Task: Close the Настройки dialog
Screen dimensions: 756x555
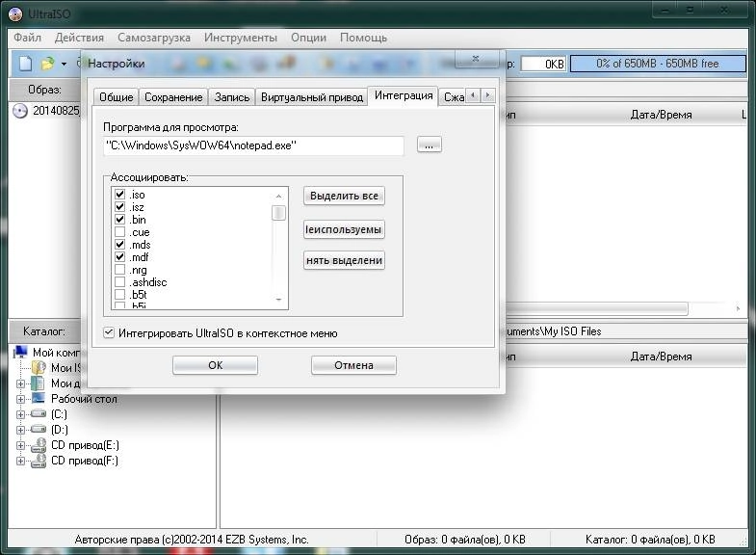Action: pyautogui.click(x=477, y=59)
